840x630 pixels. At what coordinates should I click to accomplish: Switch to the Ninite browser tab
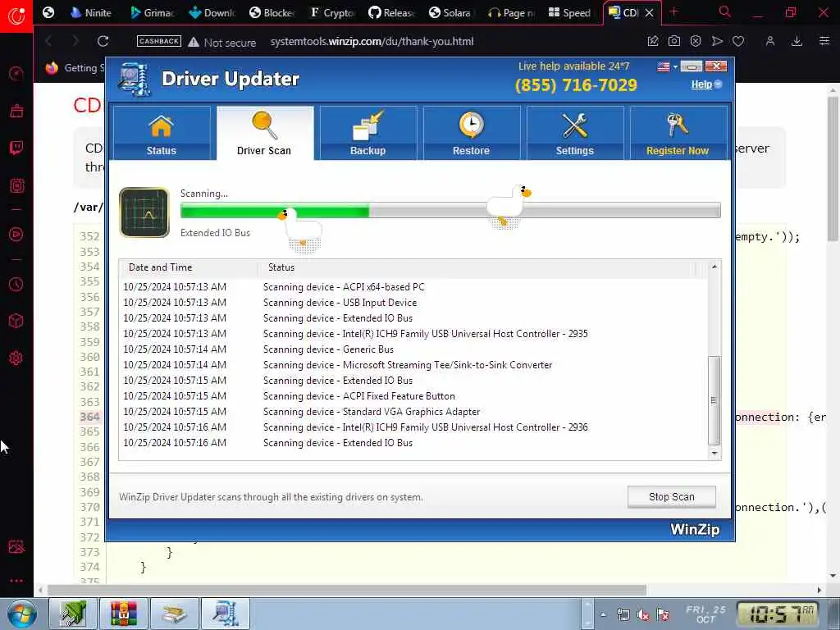[91, 12]
